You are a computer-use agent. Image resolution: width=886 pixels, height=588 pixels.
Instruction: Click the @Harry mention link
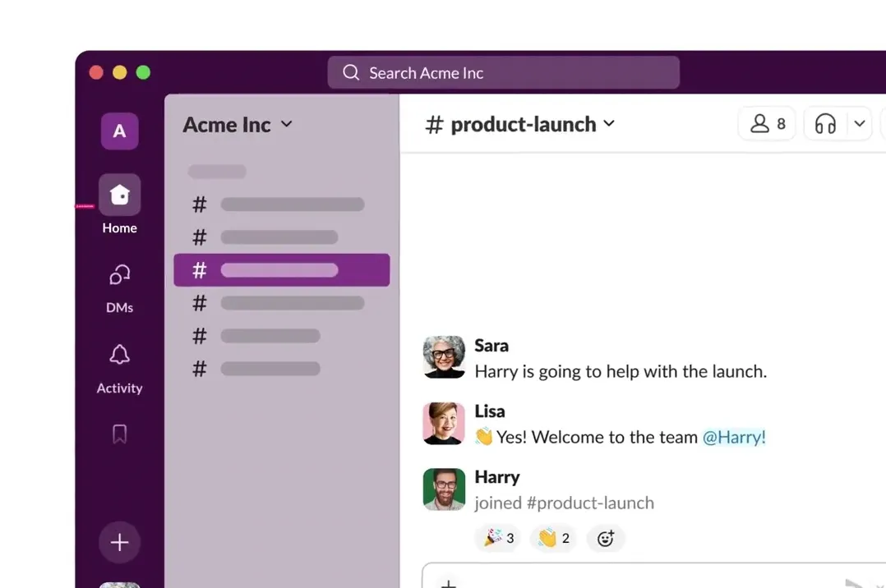[x=733, y=437]
